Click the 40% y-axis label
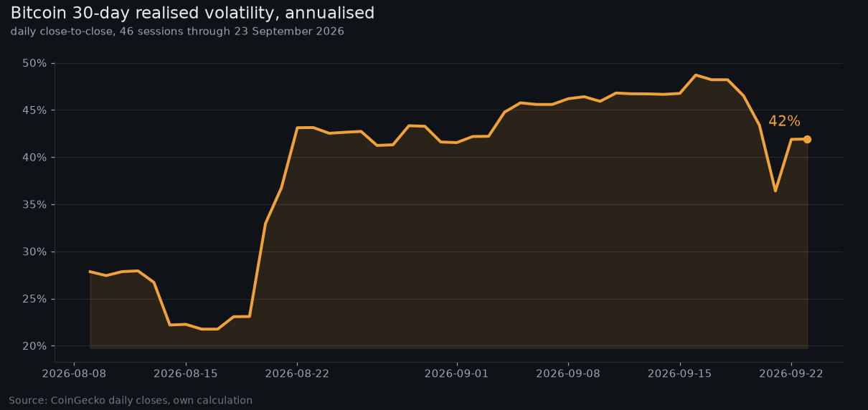 point(34,158)
